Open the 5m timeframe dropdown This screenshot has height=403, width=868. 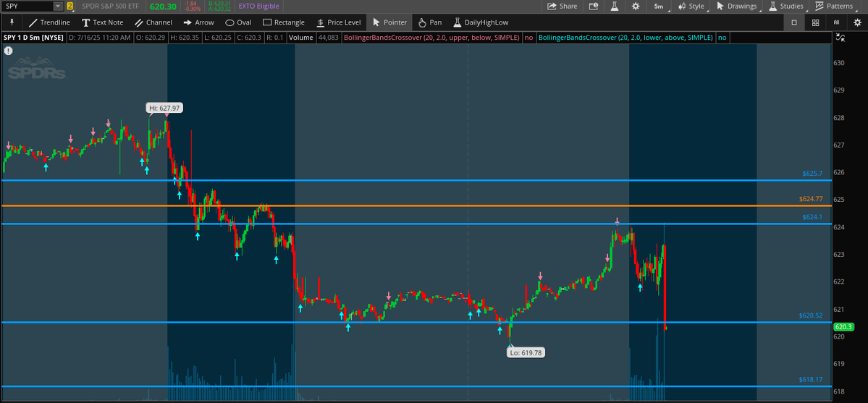pyautogui.click(x=660, y=6)
